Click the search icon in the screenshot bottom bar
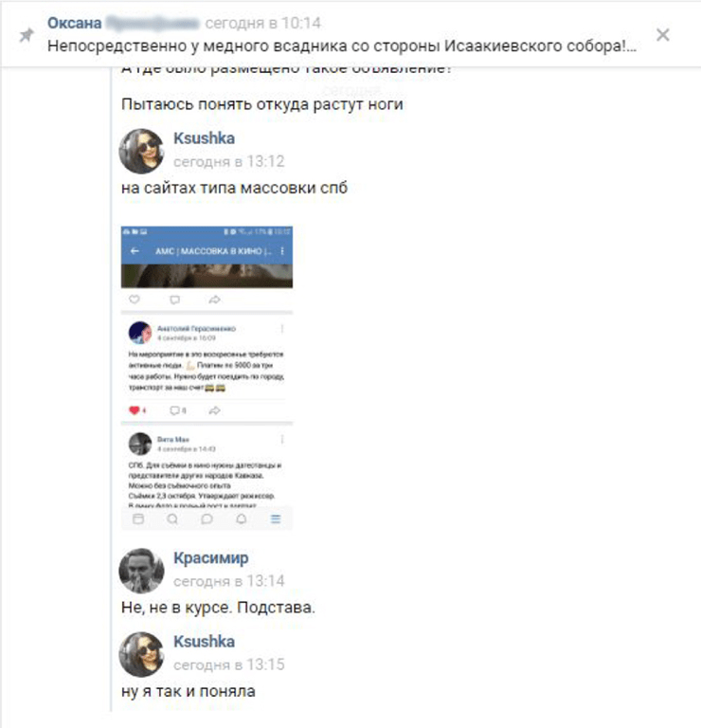This screenshot has height=728, width=701. (x=172, y=519)
